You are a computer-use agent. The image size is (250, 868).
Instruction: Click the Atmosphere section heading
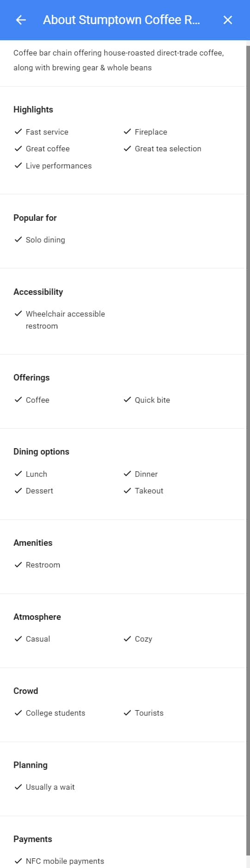tap(37, 617)
